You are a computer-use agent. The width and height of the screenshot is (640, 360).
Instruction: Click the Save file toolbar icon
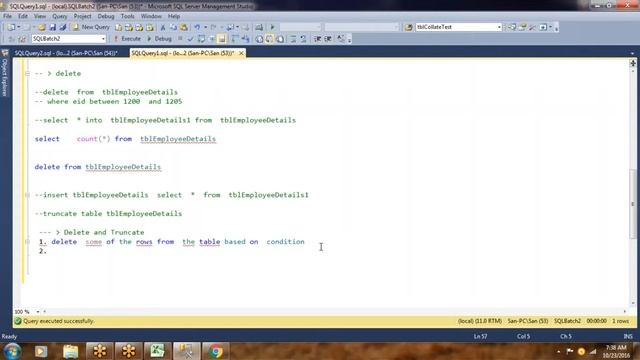coord(53,27)
